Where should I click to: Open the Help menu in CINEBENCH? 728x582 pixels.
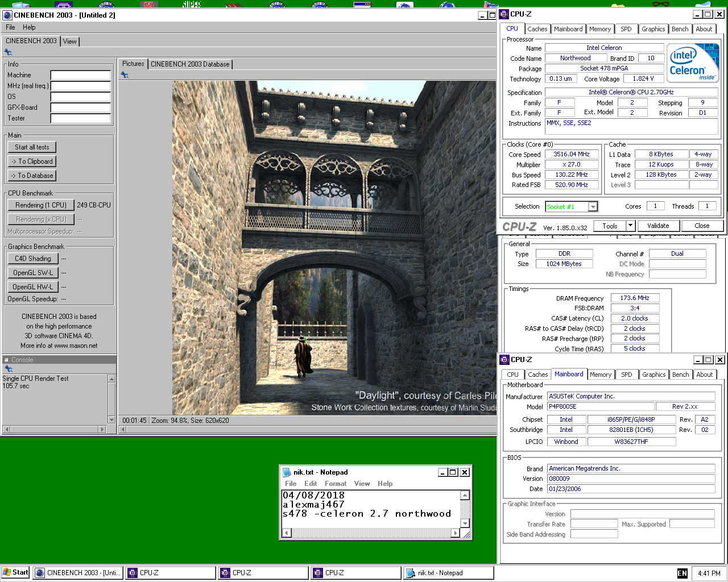[29, 27]
